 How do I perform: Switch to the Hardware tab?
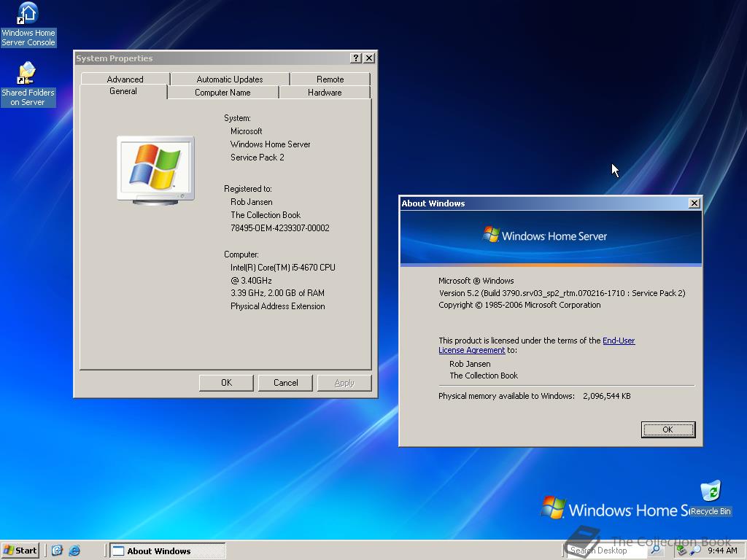325,93
